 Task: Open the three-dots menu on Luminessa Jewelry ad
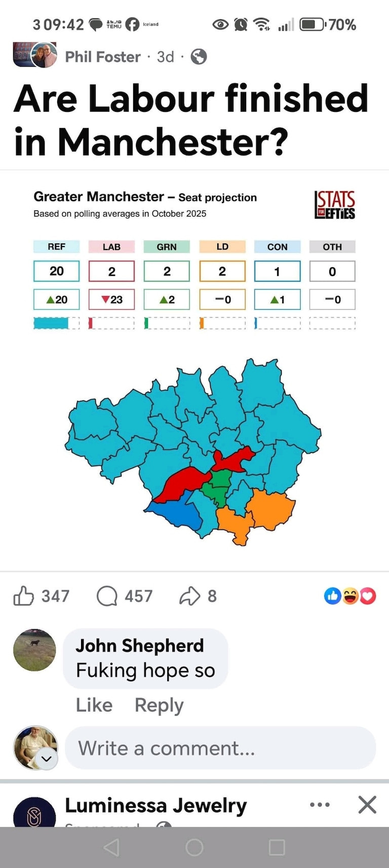coord(320,804)
